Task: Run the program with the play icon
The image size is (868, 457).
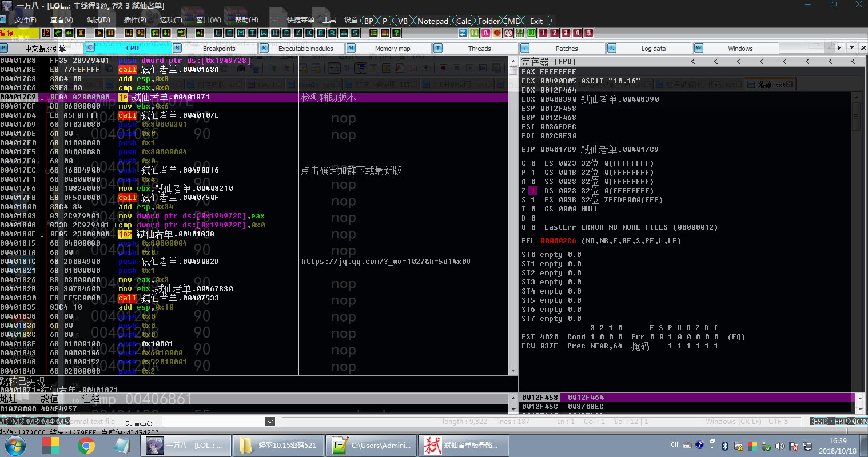Action: [99, 33]
